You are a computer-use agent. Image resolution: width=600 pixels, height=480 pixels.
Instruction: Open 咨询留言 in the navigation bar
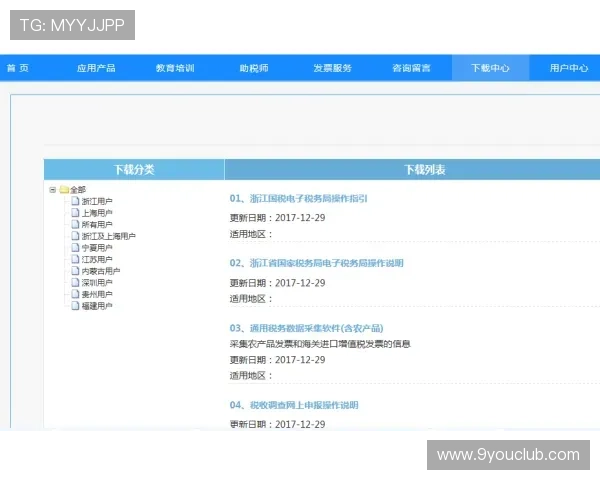(x=411, y=68)
